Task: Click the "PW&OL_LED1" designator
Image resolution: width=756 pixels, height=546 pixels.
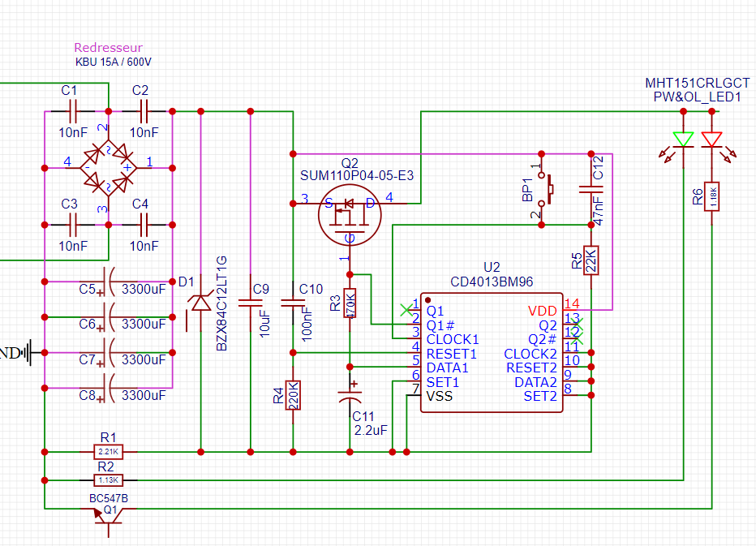Action: [697, 97]
